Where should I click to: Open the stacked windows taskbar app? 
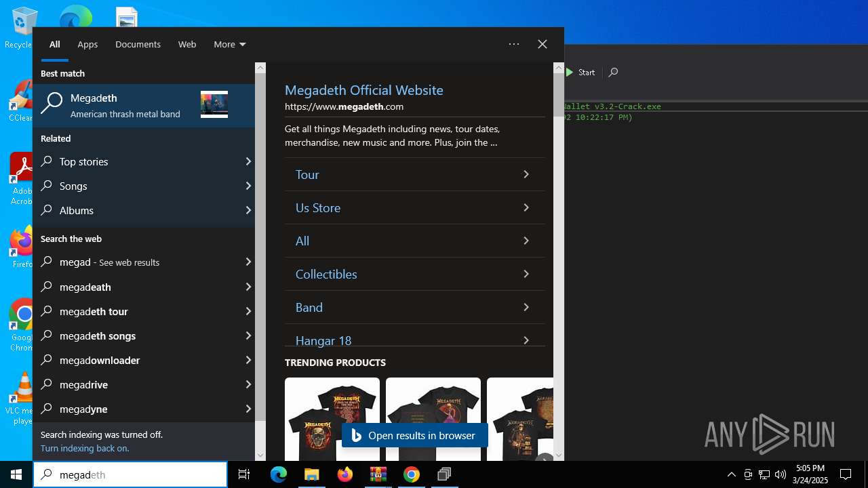pos(444,474)
